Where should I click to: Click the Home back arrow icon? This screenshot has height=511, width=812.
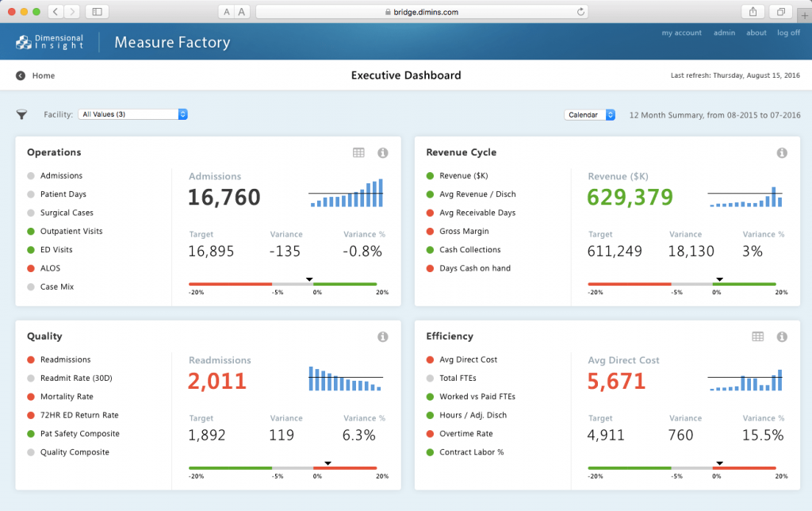pos(21,75)
